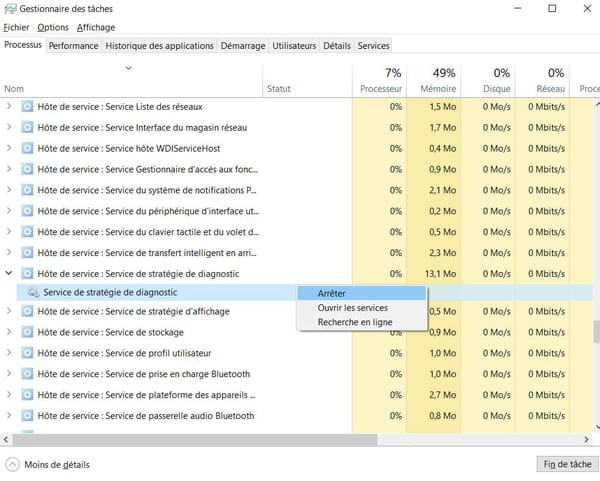Click gear icon for Service du clavier tactile
This screenshot has height=481, width=600.
click(27, 232)
